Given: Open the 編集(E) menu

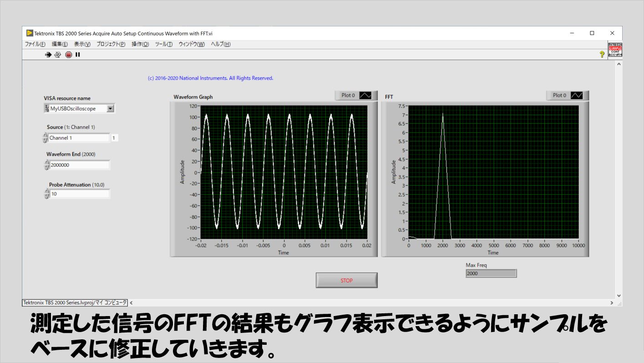Looking at the screenshot, I should pos(60,44).
